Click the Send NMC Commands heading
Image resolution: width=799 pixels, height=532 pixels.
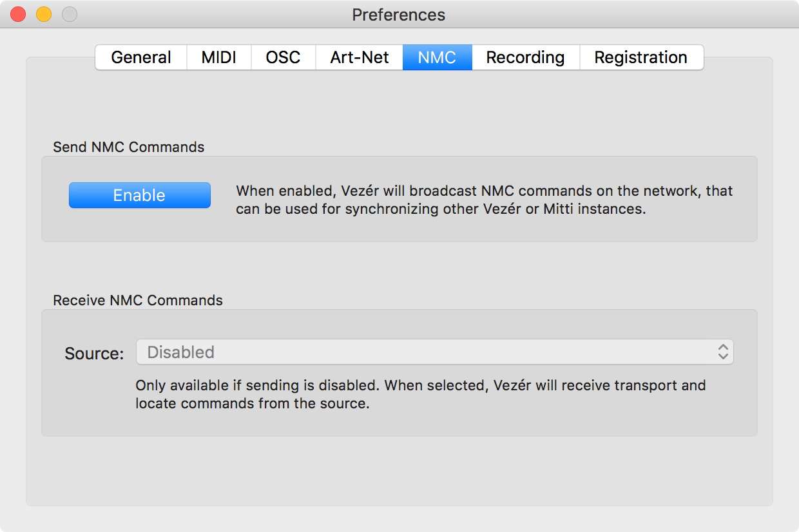pos(129,147)
